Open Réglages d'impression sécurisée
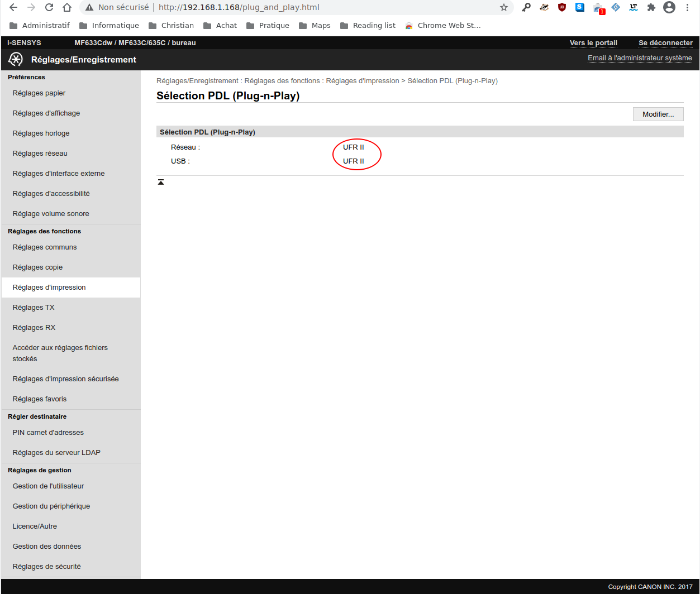This screenshot has height=594, width=700. tap(70, 379)
